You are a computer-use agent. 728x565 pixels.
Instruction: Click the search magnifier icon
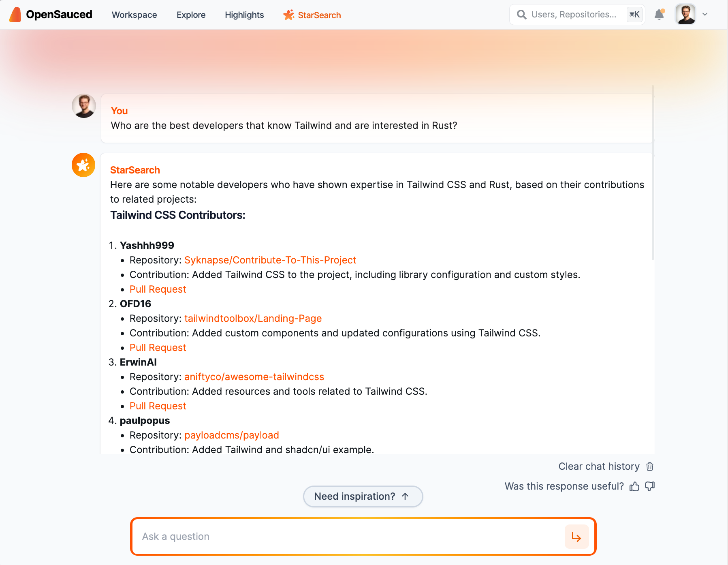click(x=522, y=15)
